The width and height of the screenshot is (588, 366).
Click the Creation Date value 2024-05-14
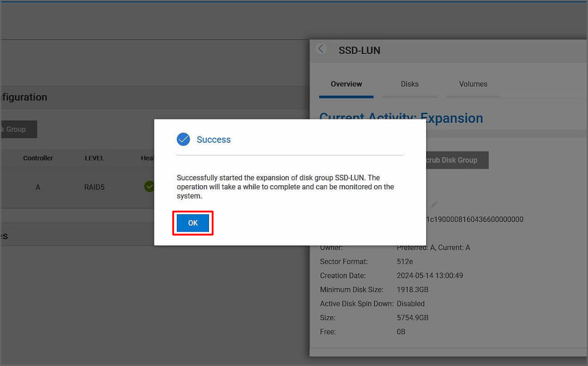tap(430, 276)
